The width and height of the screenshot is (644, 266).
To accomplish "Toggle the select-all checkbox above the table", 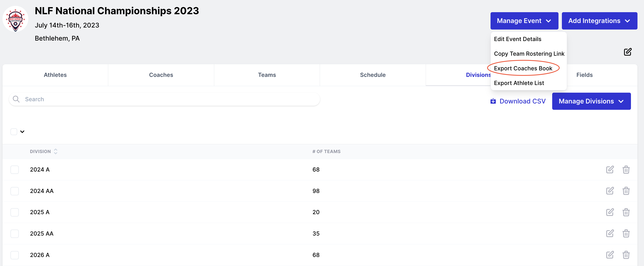I will click(14, 131).
